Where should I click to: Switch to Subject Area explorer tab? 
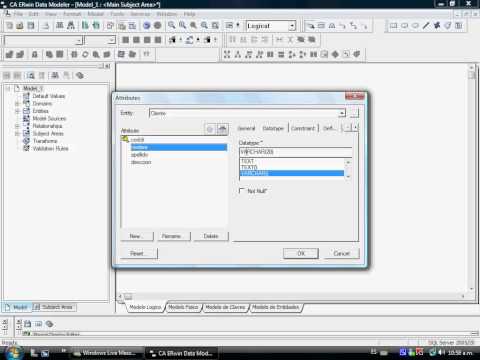pos(54,307)
